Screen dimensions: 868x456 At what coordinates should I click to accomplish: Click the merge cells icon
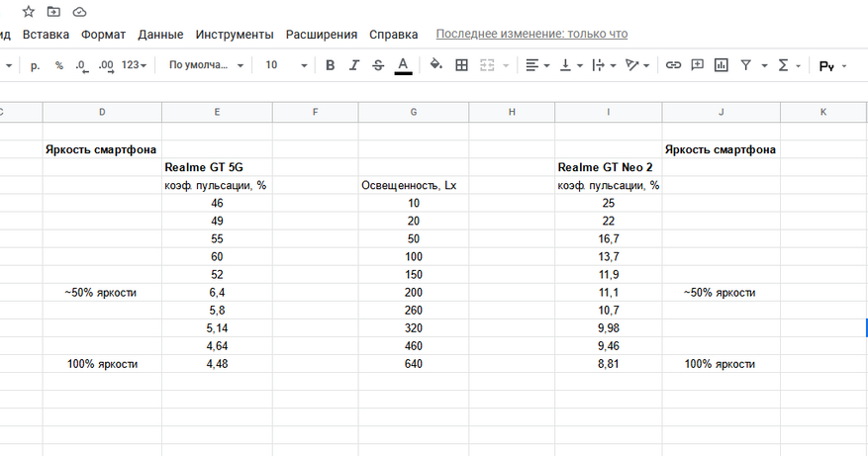pos(487,65)
